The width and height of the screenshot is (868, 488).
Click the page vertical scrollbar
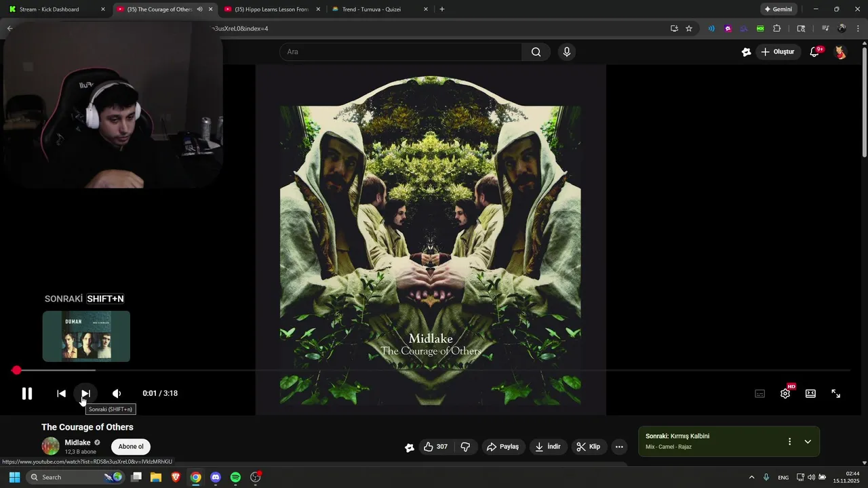865,102
